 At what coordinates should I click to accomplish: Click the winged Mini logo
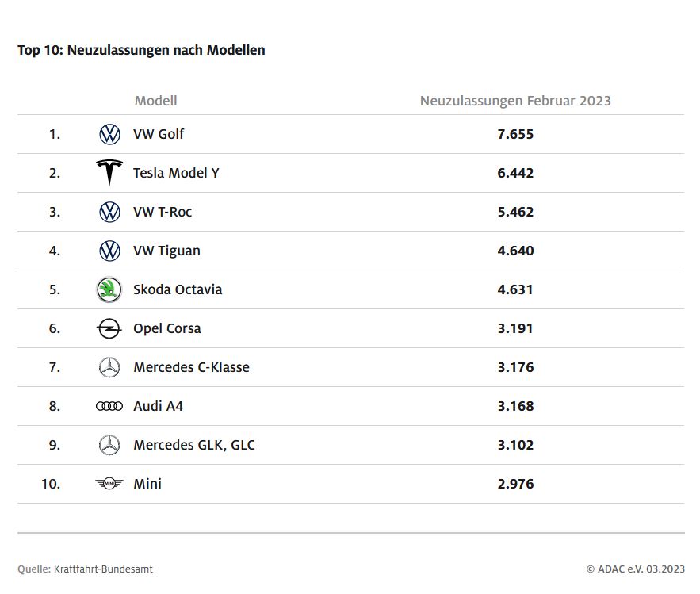[x=109, y=483]
